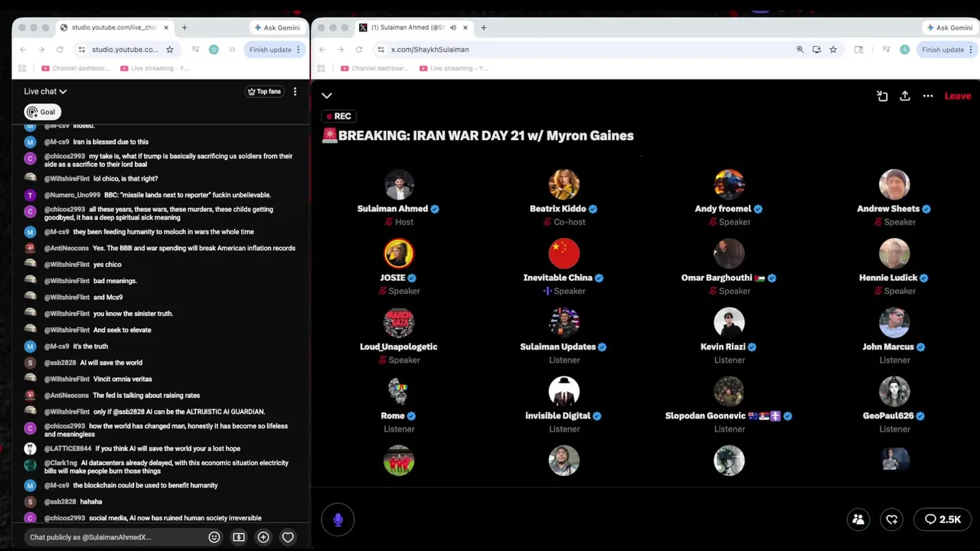This screenshot has width=980, height=551.
Task: Collapse the Space with the down chevron
Action: coord(327,96)
